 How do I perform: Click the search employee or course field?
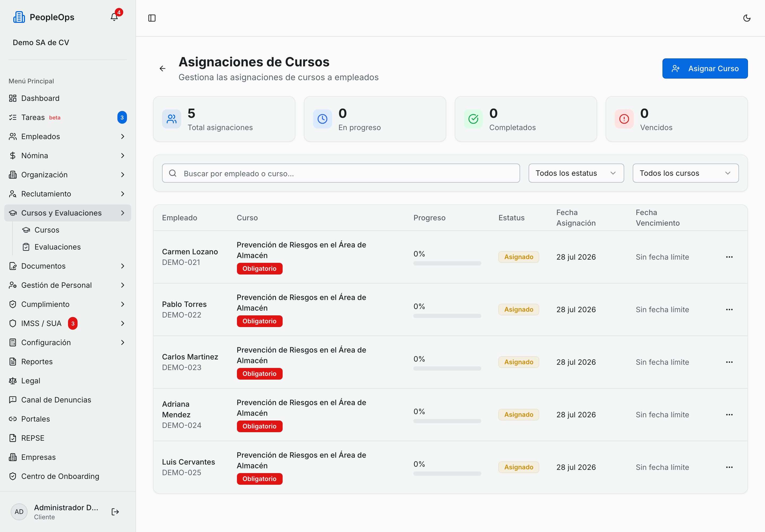341,173
